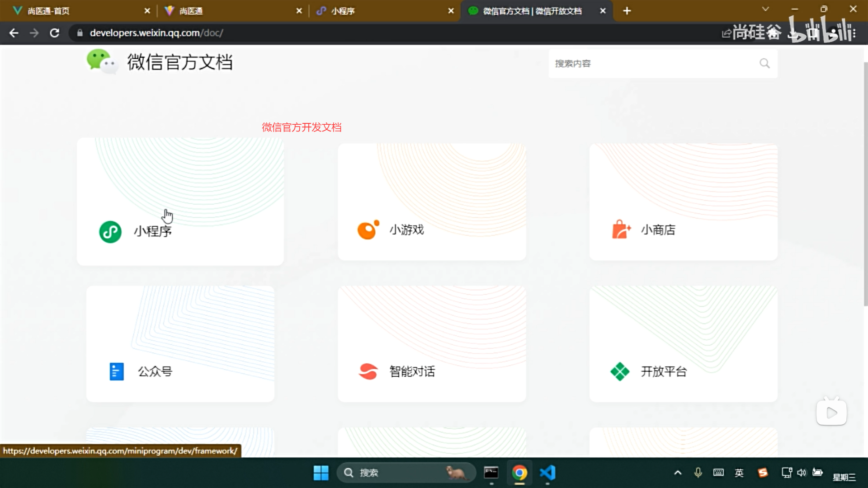Image resolution: width=868 pixels, height=488 pixels.
Task: Open the 小游戏 documentation icon
Action: coord(367,230)
